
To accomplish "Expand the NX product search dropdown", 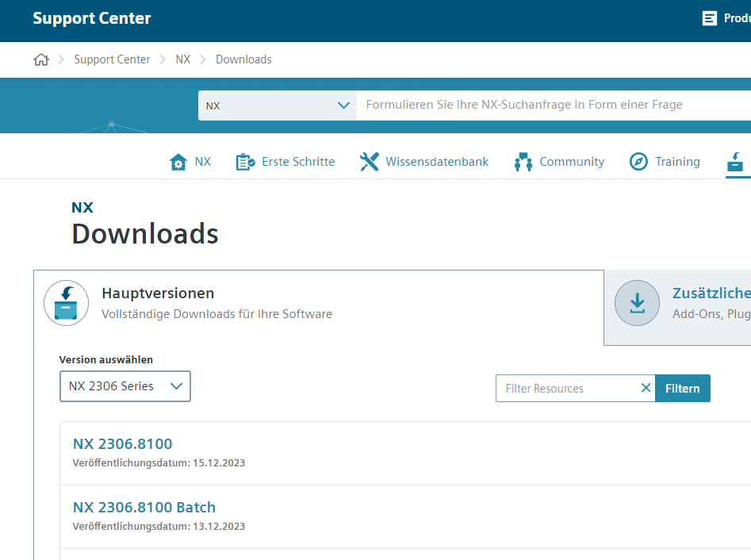I will pyautogui.click(x=278, y=105).
